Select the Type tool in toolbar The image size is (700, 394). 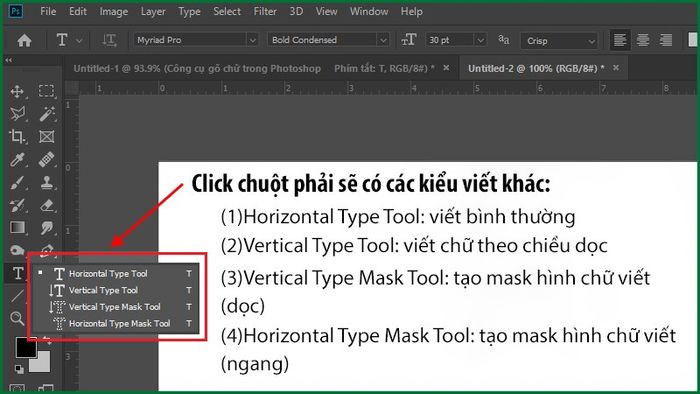tap(18, 273)
